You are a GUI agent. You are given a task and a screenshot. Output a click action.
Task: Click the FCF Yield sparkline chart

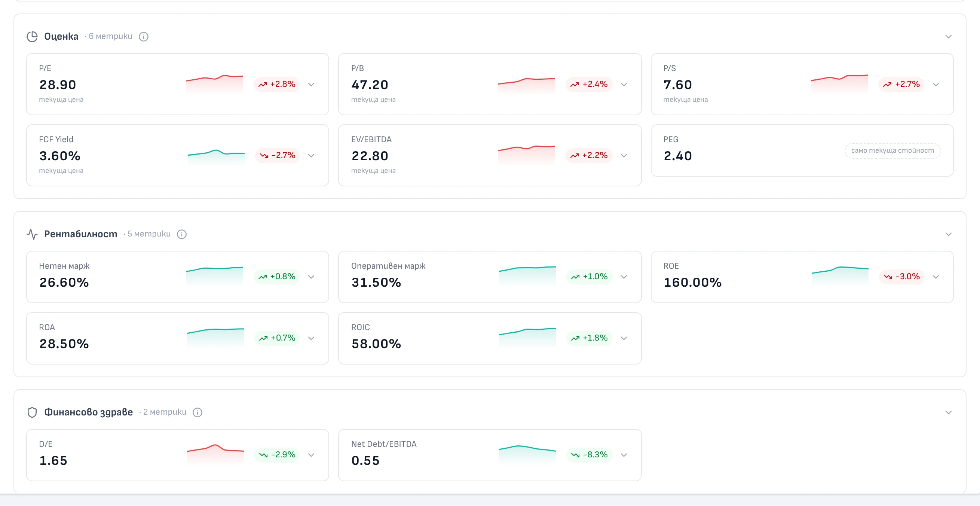pos(216,157)
